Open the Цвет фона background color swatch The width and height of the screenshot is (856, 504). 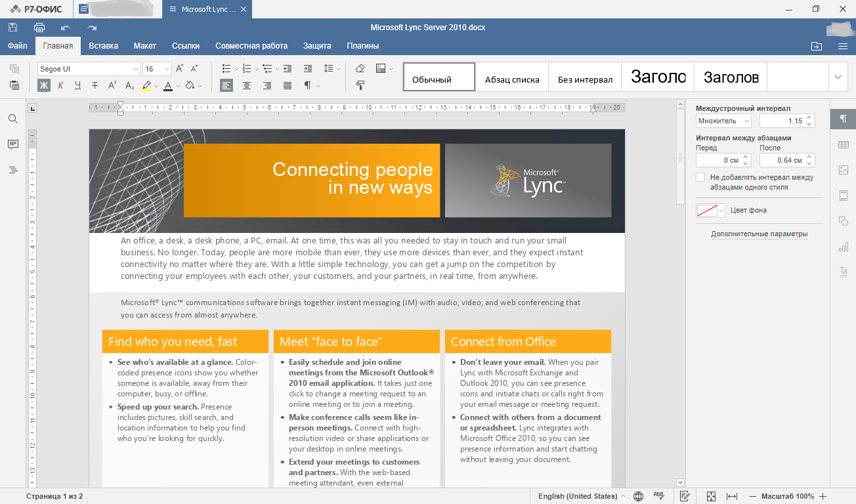[710, 211]
